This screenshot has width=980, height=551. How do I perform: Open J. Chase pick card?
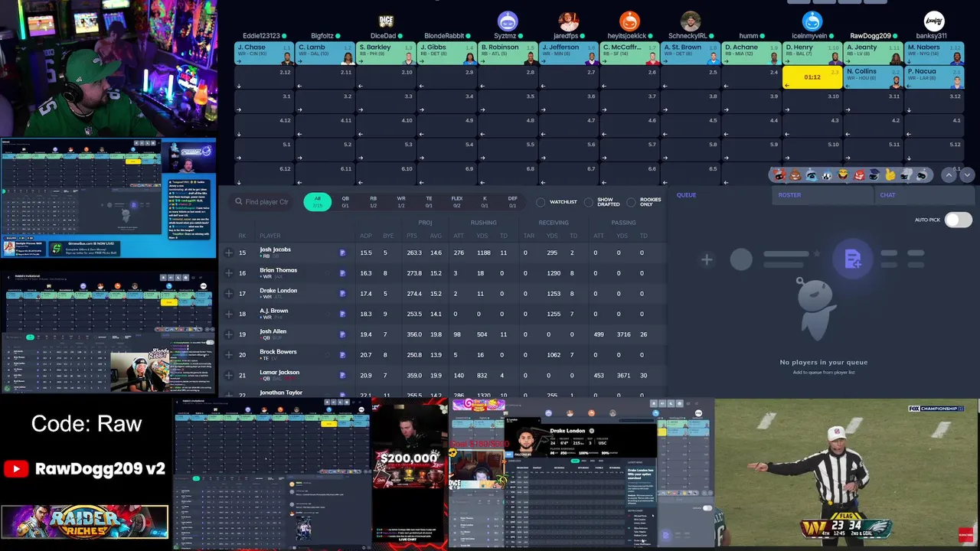[264, 53]
